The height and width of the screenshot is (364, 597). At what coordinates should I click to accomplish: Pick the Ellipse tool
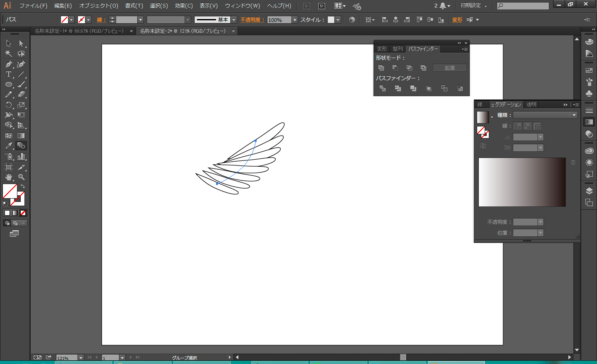coord(8,85)
